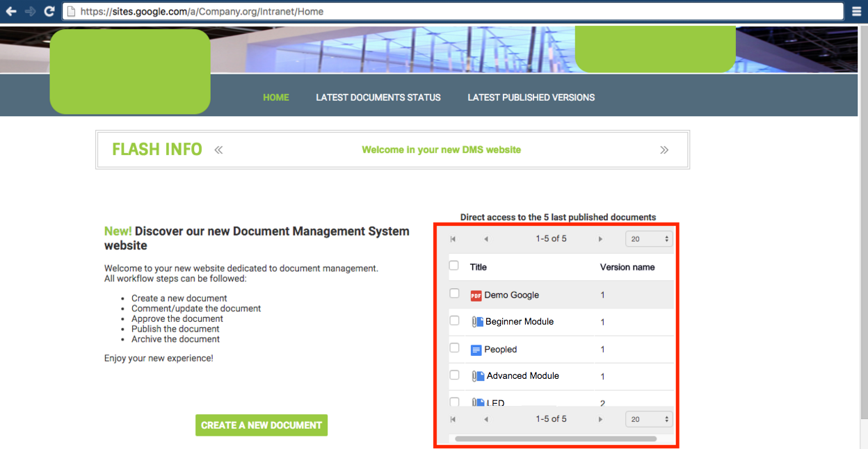Open the HOME navigation tab

[x=276, y=97]
